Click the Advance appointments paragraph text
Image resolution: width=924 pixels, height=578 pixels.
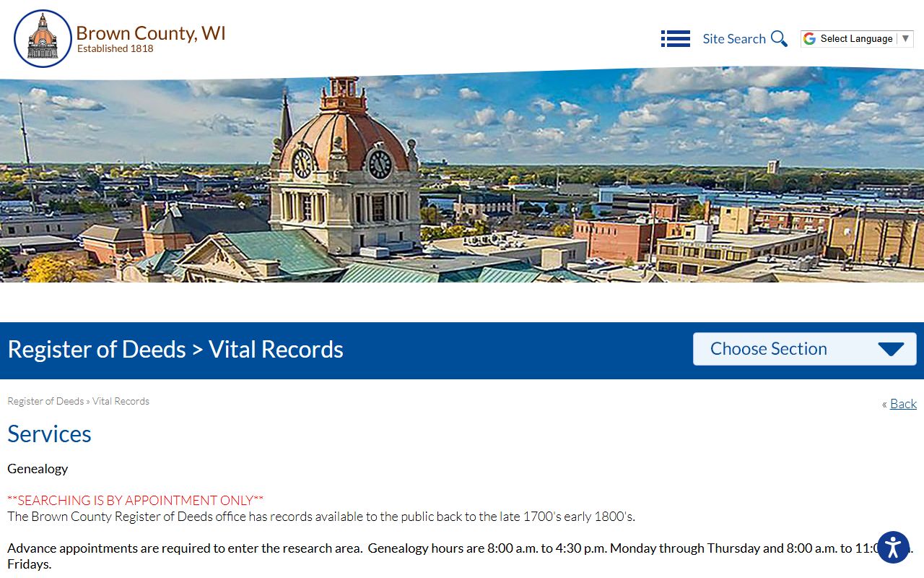pyautogui.click(x=461, y=556)
